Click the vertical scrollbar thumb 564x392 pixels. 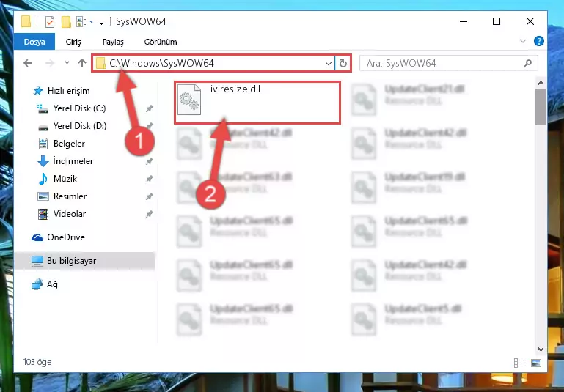click(541, 107)
